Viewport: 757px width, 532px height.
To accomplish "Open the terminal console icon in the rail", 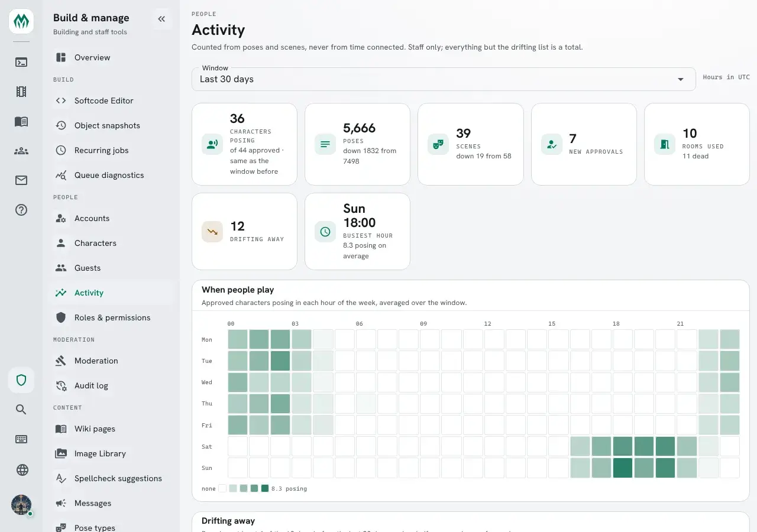I will pos(21,62).
